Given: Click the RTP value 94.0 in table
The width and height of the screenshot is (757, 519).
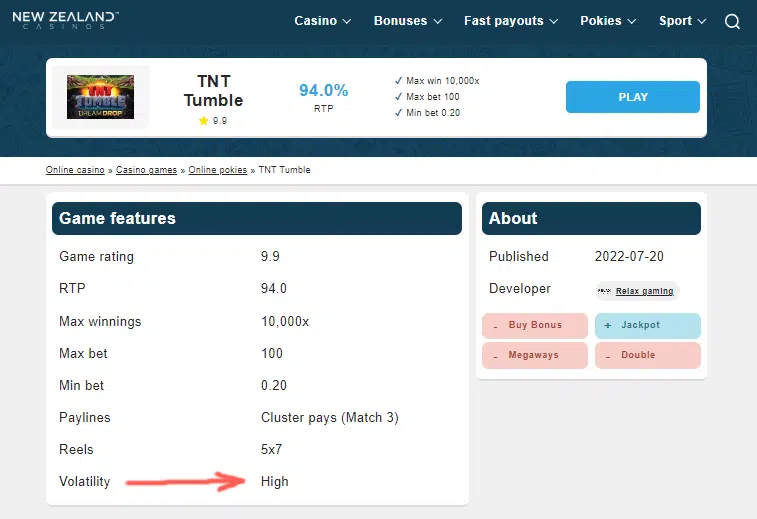Looking at the screenshot, I should (x=274, y=288).
